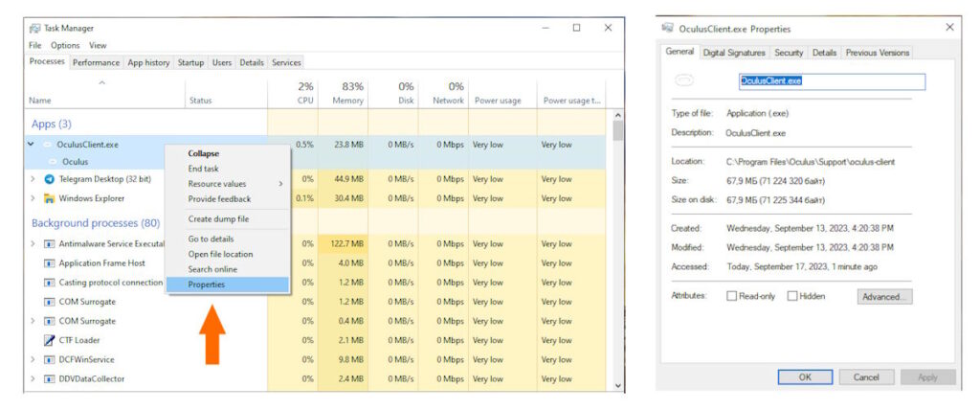Tick the Hidden attribute checkbox
Viewport: 980px width, 410px height.
click(x=791, y=296)
